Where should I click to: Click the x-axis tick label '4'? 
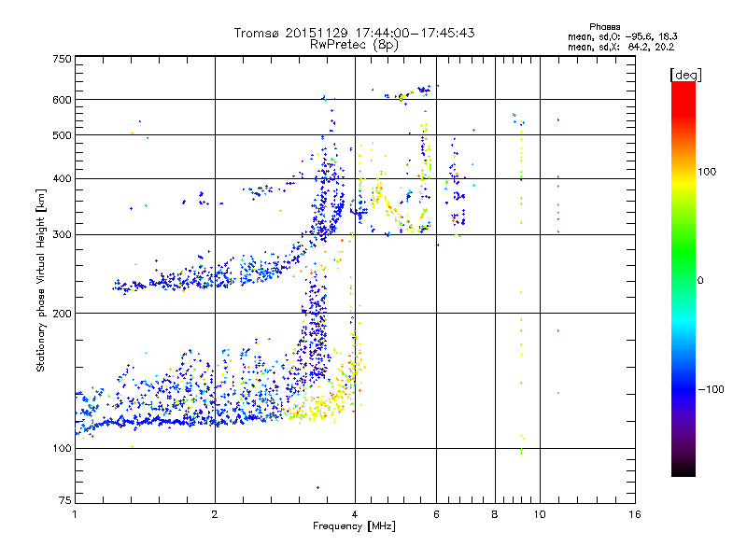pyautogui.click(x=355, y=514)
